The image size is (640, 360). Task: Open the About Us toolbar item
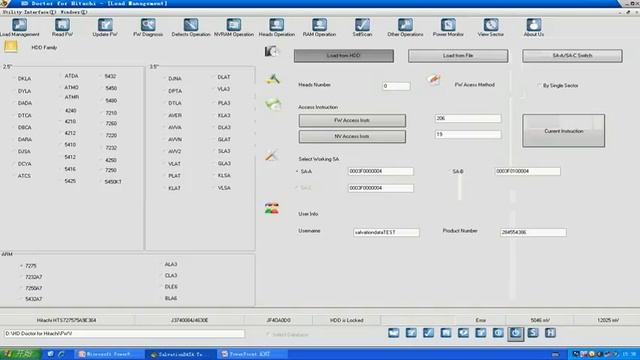(533, 28)
